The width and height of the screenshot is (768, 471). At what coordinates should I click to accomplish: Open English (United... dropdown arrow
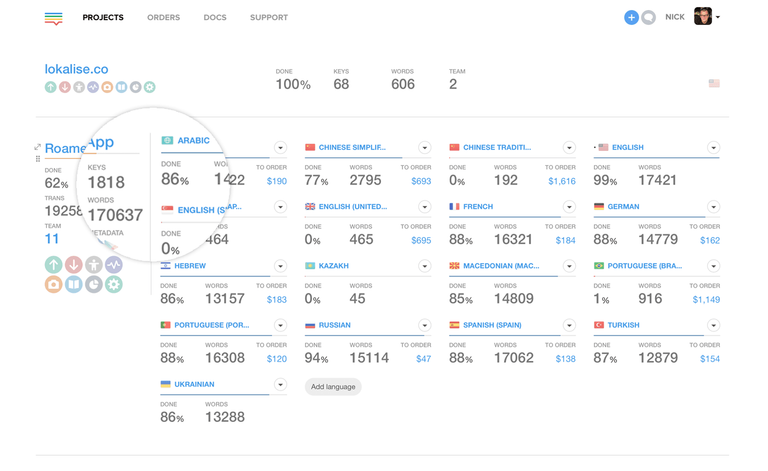point(425,207)
